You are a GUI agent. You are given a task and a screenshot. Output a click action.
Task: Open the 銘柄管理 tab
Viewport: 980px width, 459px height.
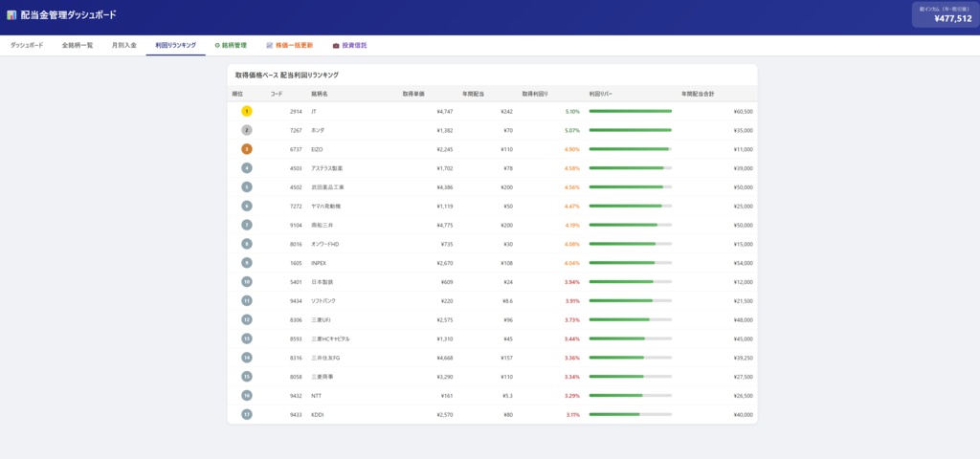click(x=231, y=46)
